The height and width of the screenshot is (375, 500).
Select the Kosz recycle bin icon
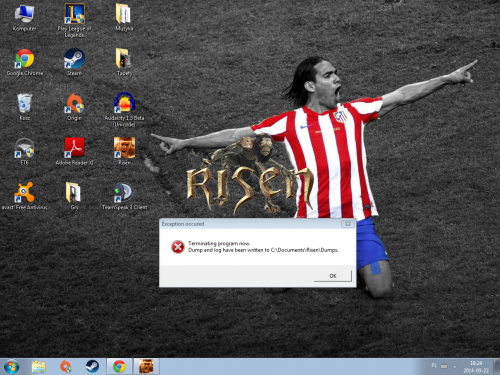point(25,107)
